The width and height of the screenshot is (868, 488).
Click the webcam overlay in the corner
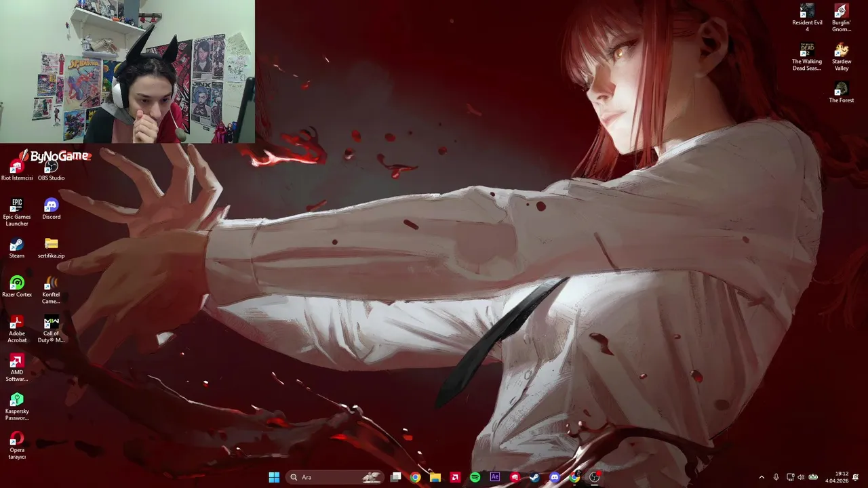(127, 72)
